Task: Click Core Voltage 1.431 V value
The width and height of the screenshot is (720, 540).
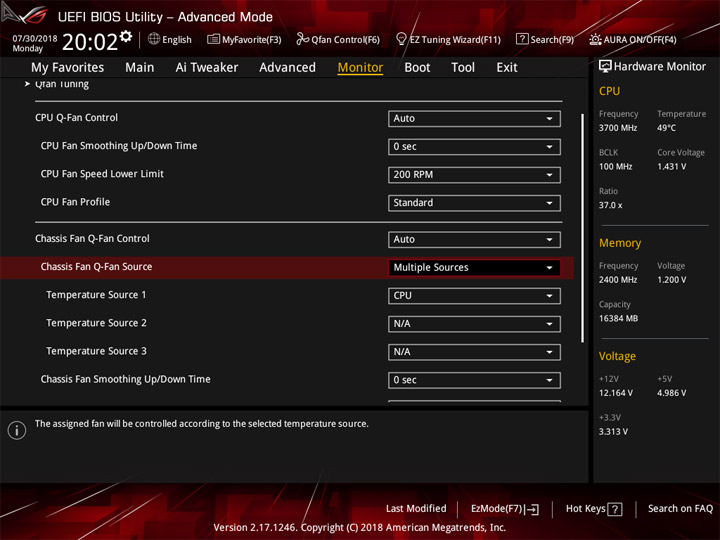Action: 671,167
